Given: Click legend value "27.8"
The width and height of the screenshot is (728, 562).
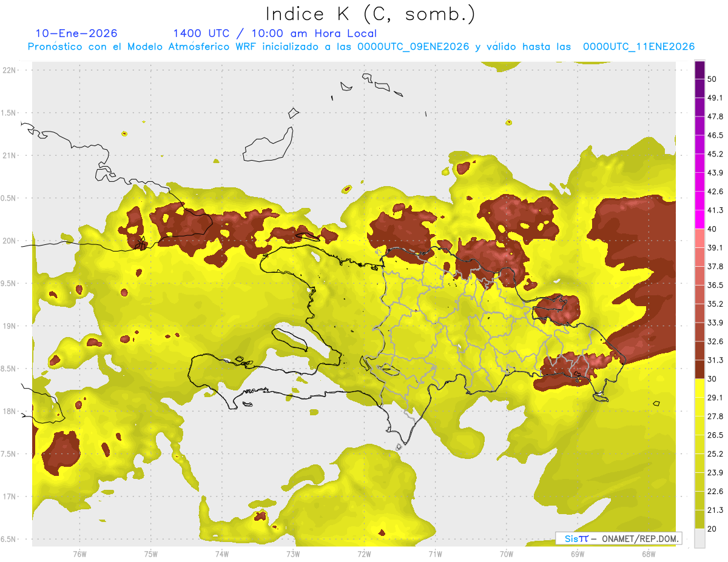Looking at the screenshot, I should [715, 416].
